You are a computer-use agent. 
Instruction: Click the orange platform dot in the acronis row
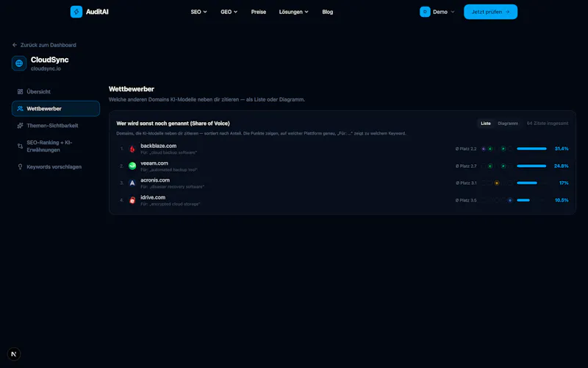[497, 183]
